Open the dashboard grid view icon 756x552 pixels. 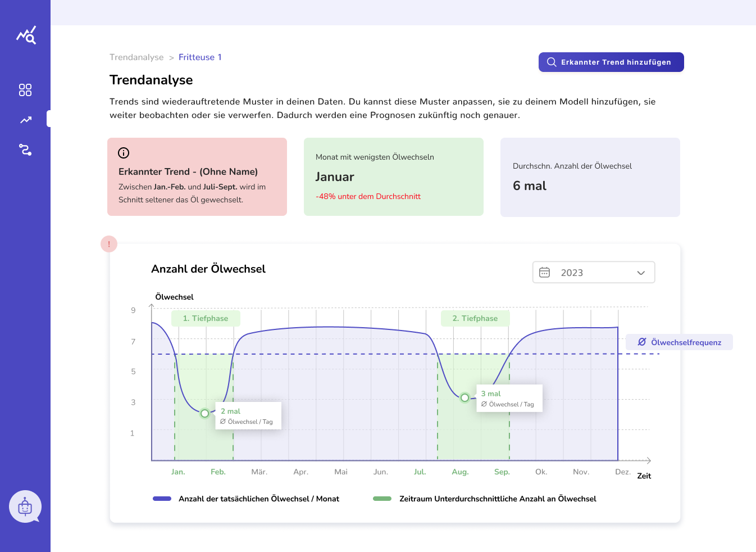pos(25,90)
